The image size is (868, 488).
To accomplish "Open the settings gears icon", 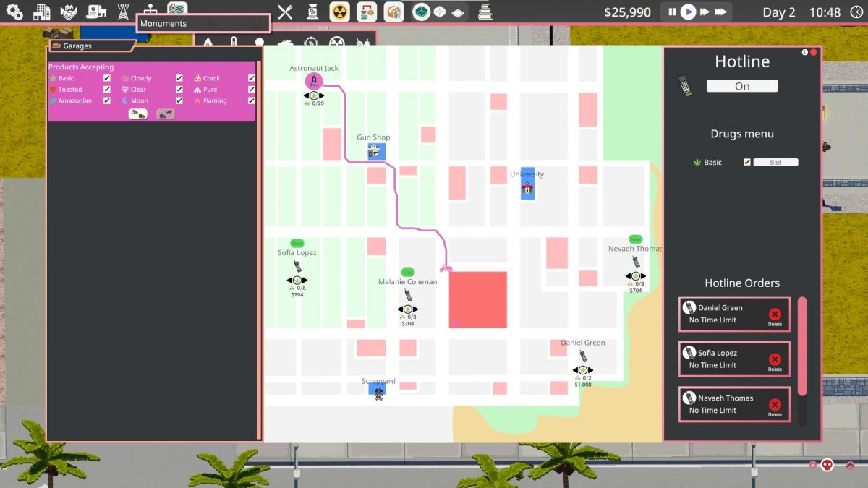I will point(14,12).
